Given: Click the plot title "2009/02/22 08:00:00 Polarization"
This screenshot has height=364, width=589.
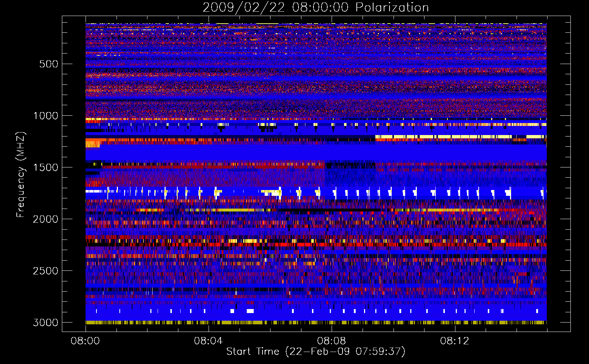Looking at the screenshot, I should (316, 8).
